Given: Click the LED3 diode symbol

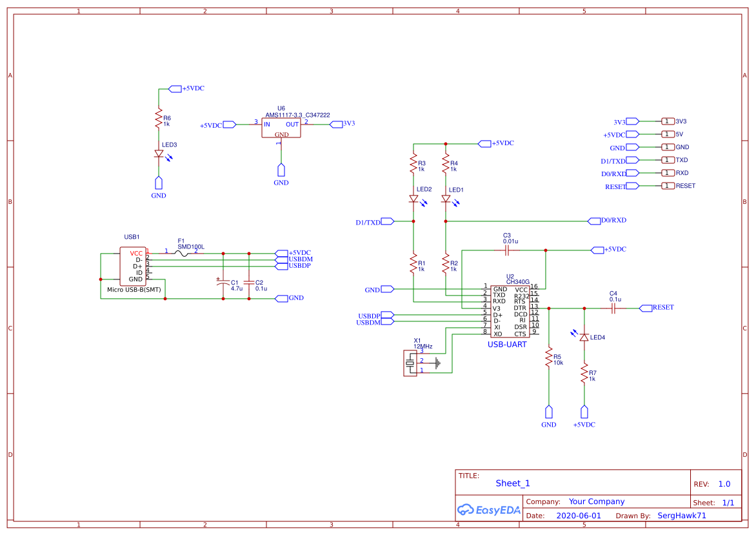Looking at the screenshot, I should point(159,154).
